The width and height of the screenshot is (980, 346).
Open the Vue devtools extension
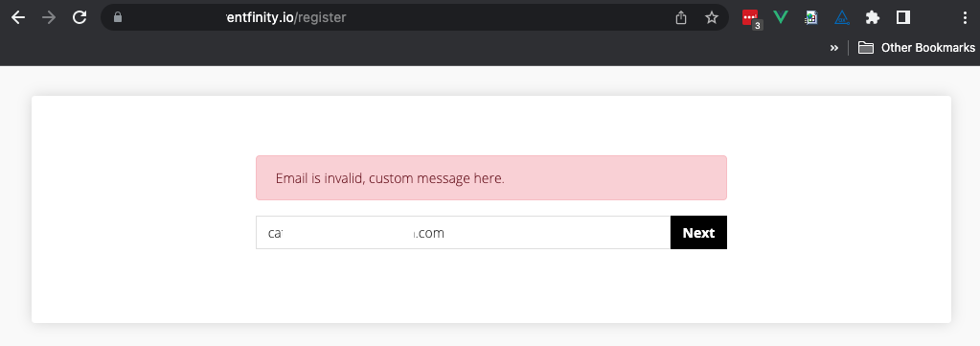pos(780,17)
